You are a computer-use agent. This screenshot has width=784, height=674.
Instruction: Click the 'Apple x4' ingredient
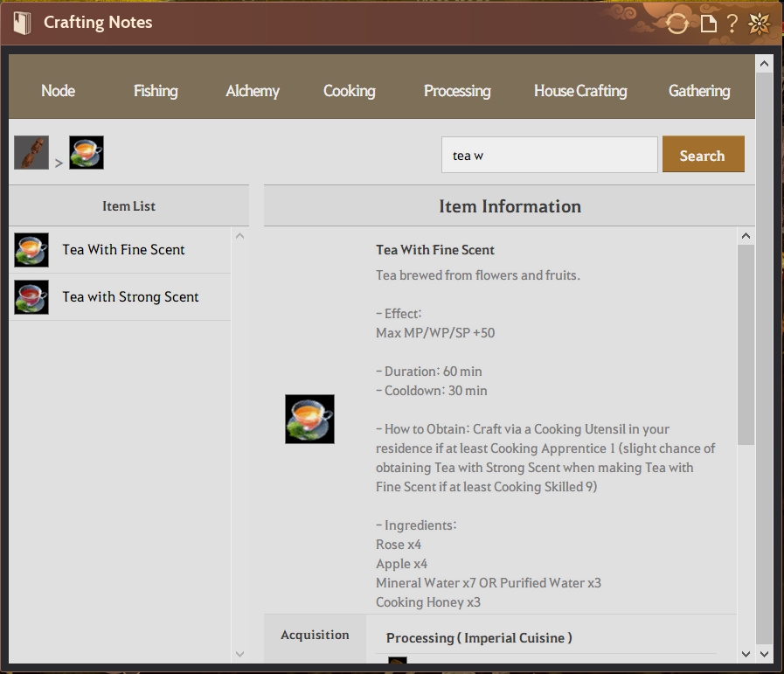coord(401,564)
